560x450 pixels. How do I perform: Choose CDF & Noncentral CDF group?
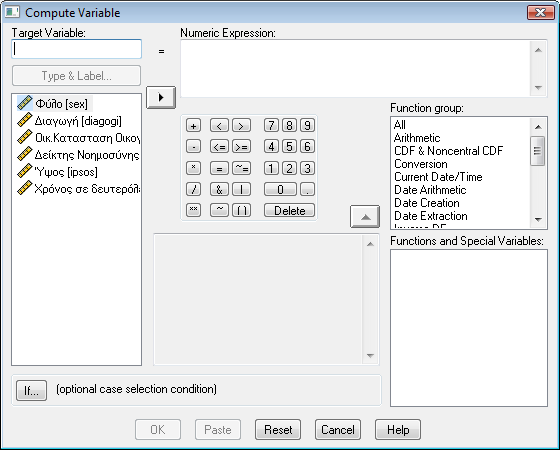448,151
